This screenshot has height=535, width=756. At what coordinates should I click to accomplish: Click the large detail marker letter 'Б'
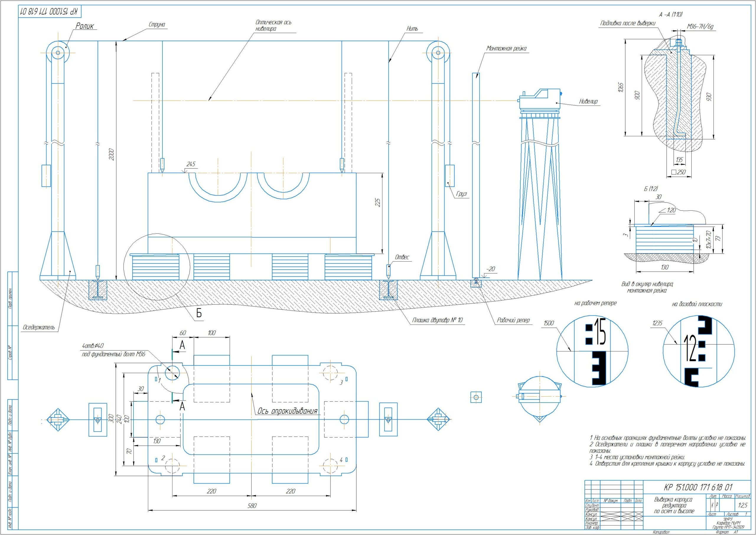pos(199,313)
